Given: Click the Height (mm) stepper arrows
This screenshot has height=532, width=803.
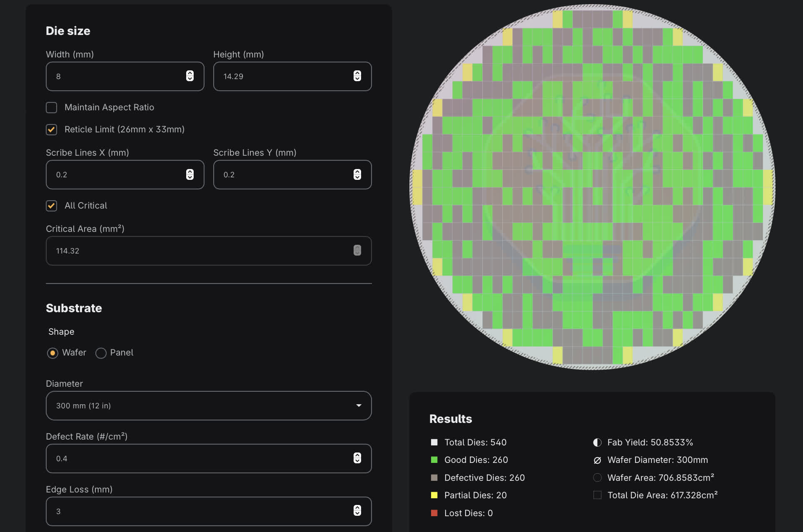Looking at the screenshot, I should (357, 76).
